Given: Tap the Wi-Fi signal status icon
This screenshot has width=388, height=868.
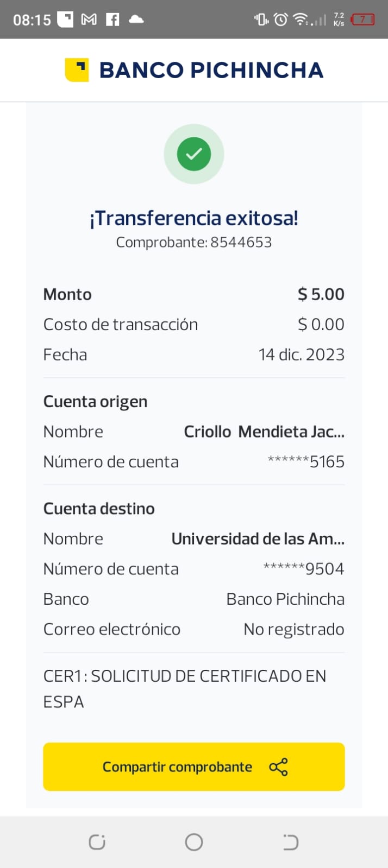Looking at the screenshot, I should (x=300, y=20).
